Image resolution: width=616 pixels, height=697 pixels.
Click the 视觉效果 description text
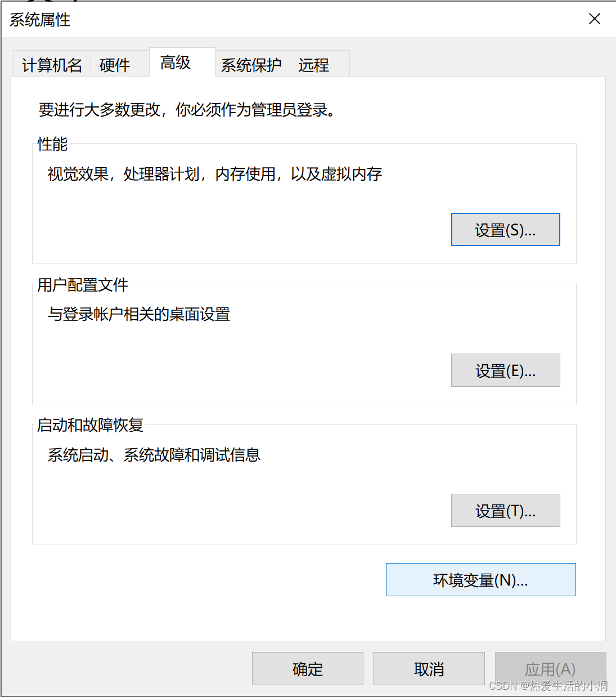coord(214,174)
